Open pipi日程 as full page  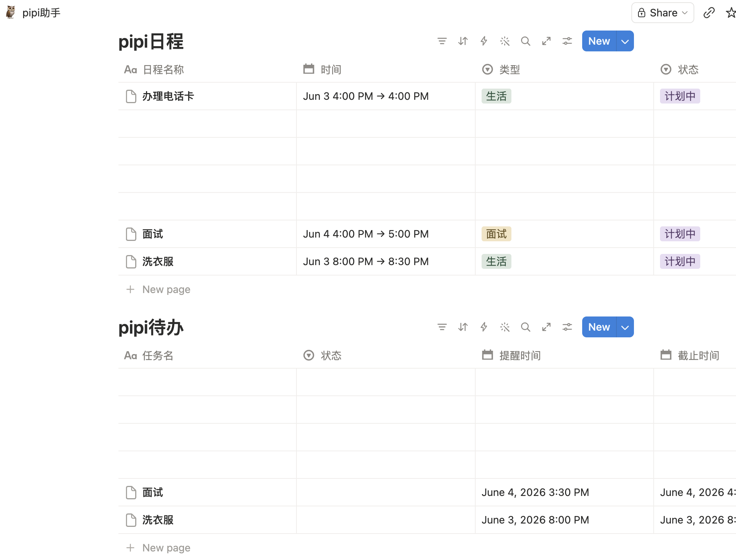point(546,41)
